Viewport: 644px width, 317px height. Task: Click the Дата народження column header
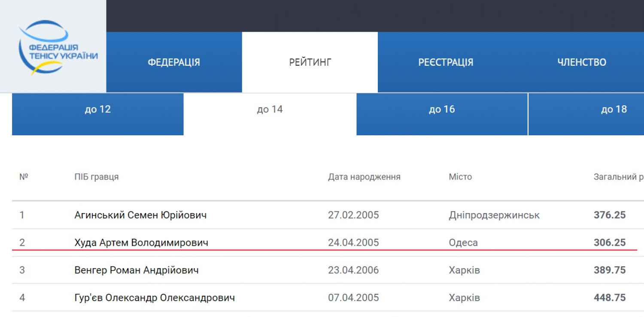coord(364,177)
